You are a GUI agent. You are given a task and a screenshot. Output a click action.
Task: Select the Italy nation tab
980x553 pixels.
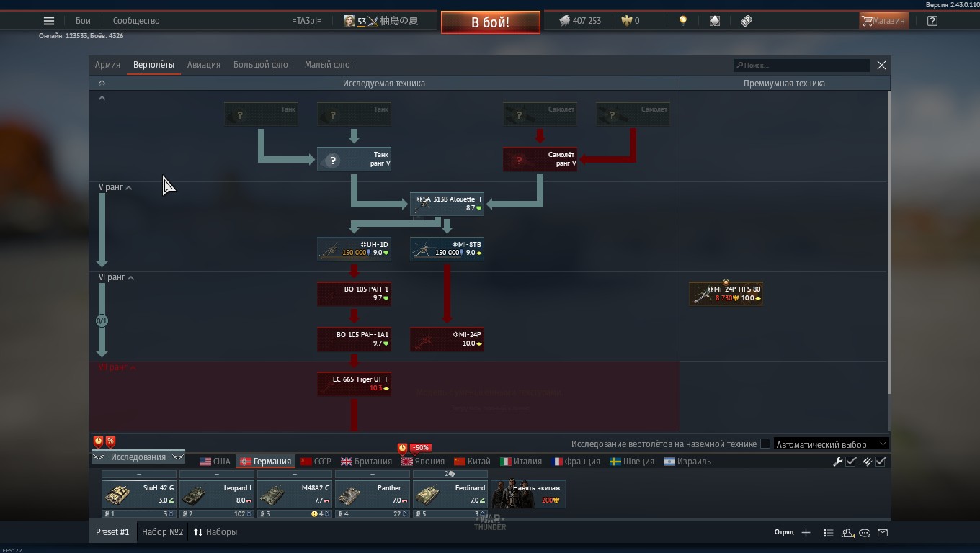[x=521, y=462]
